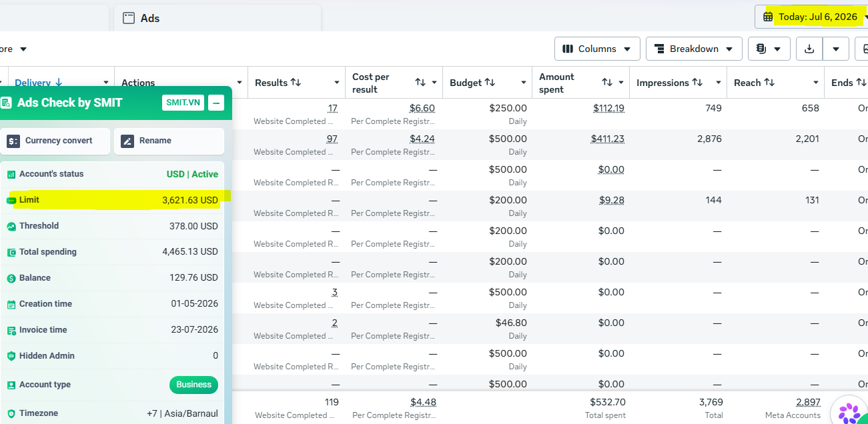868x424 pixels.
Task: Sort by Amount spent column arrows
Action: pos(607,83)
